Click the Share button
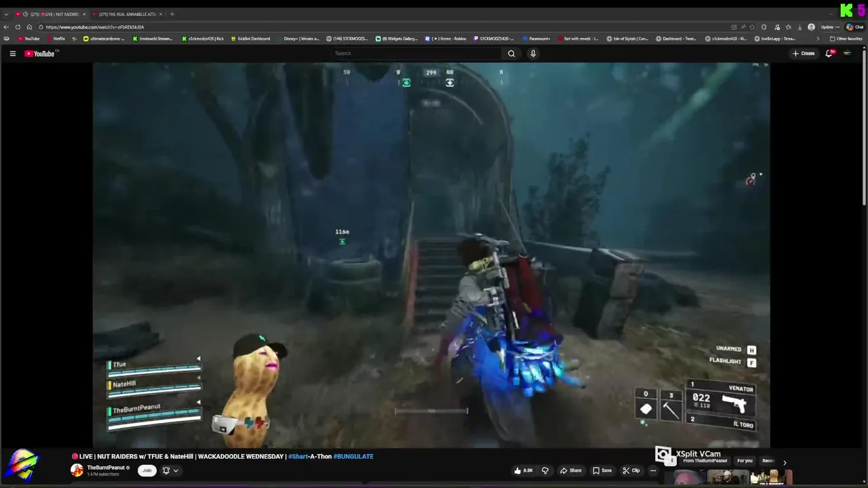 [570, 470]
